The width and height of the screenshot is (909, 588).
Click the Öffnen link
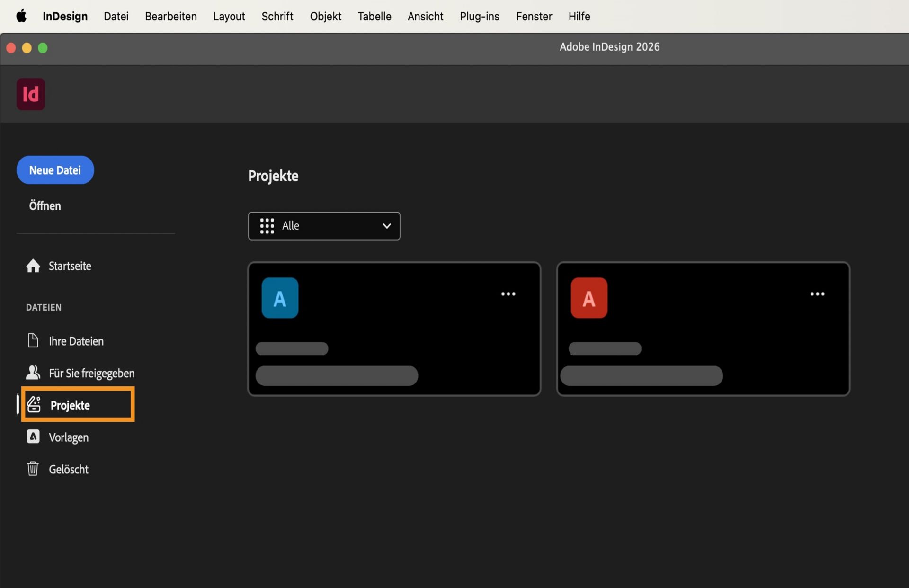(x=45, y=205)
